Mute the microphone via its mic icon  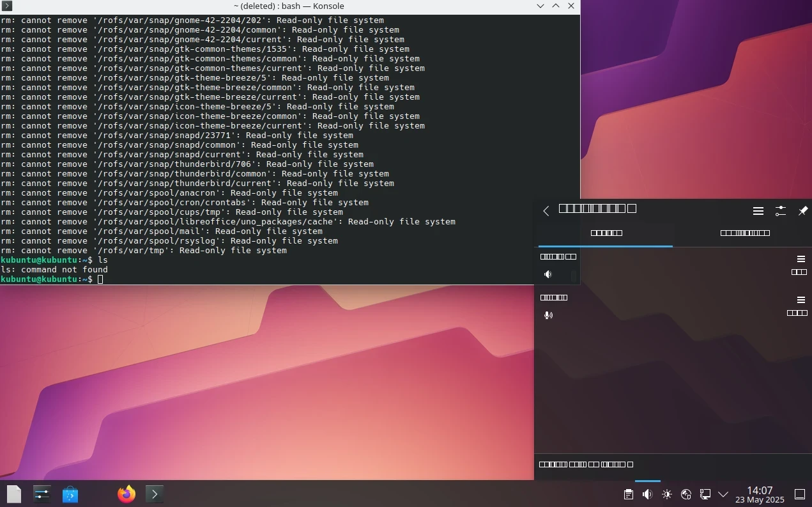coord(548,315)
